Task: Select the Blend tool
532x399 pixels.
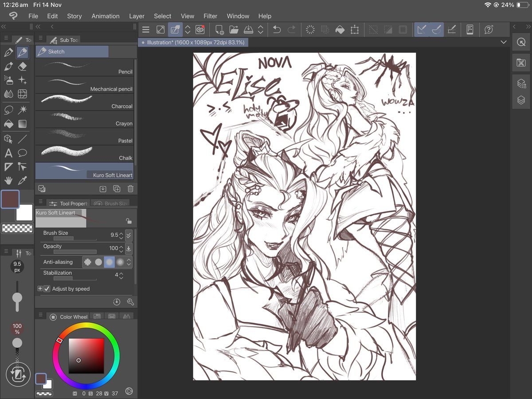Action: 8,94
